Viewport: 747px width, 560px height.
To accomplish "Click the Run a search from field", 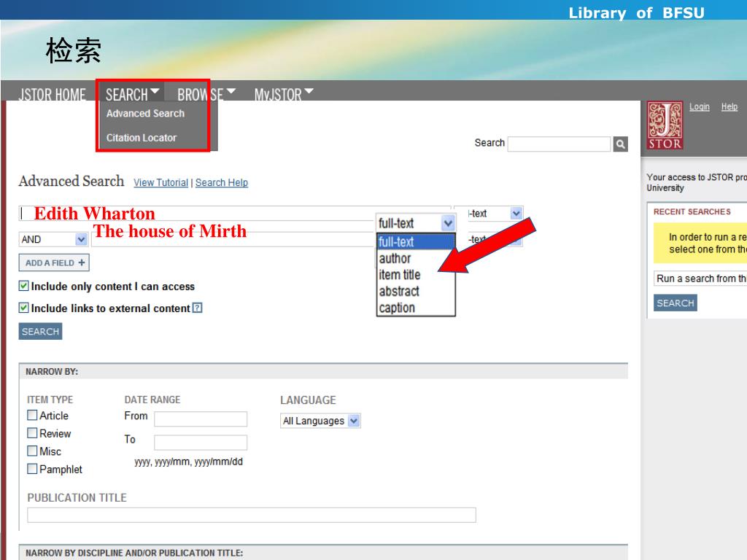I will 700,279.
